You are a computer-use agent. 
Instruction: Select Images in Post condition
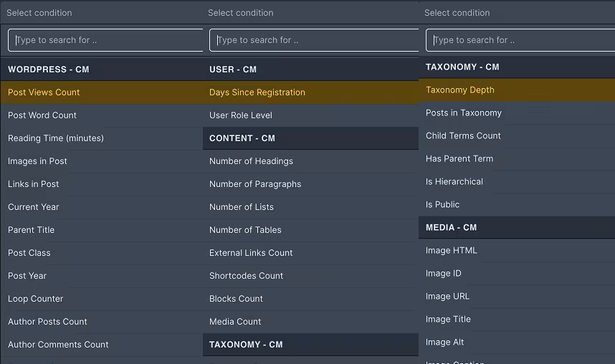tap(102, 161)
